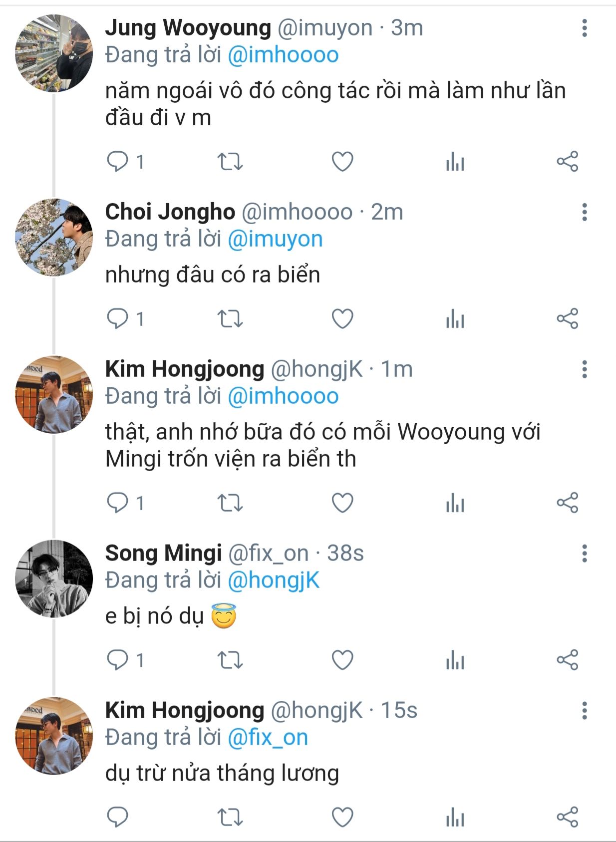
Task: Click the Choi Jongho display name
Action: click(170, 212)
